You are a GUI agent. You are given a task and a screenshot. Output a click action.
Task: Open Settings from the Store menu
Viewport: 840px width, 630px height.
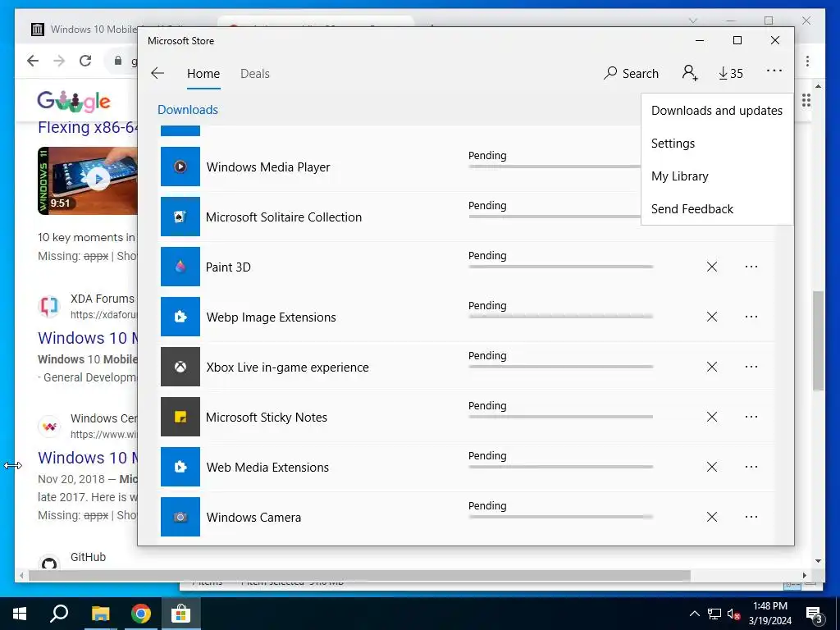[x=717, y=143]
